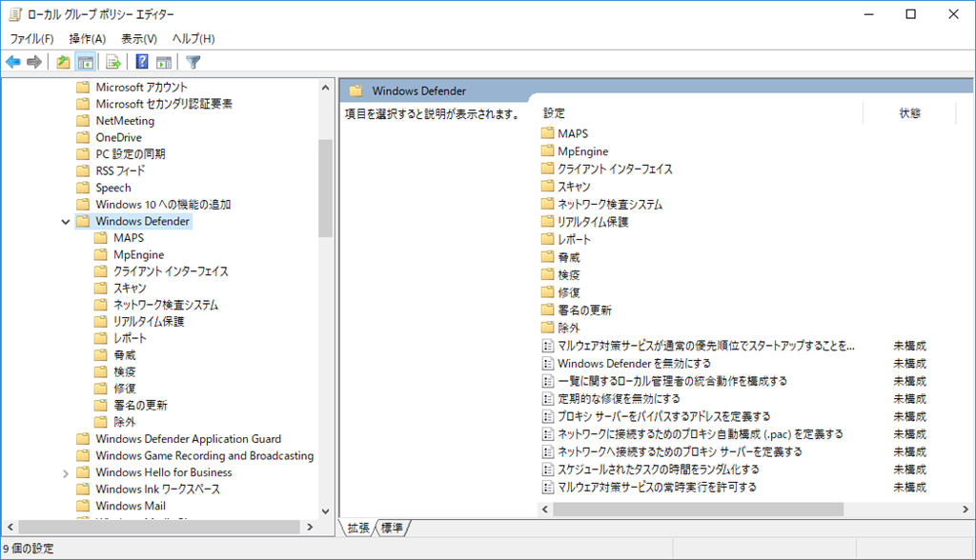Click the Forward arrow toolbar icon
This screenshot has height=560, width=976.
[34, 62]
